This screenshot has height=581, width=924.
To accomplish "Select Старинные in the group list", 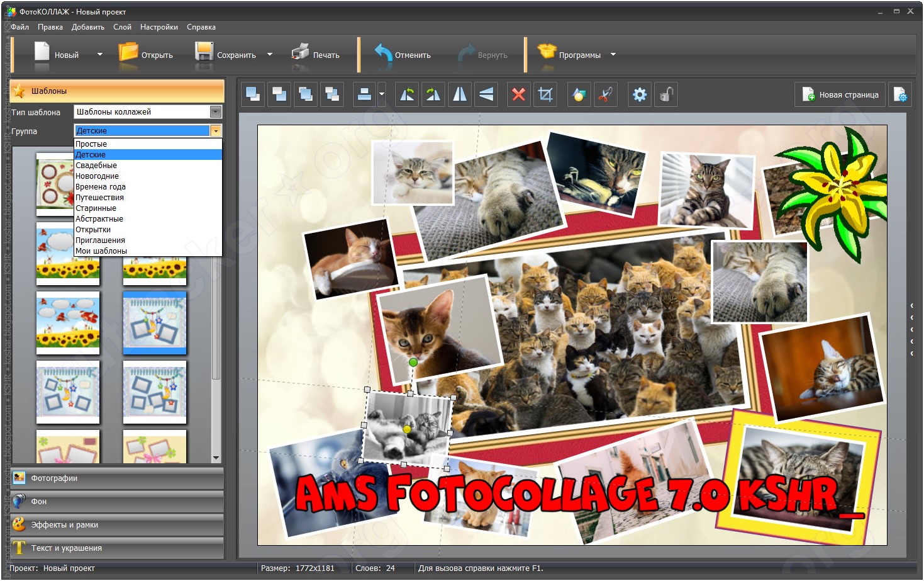I will coord(148,208).
